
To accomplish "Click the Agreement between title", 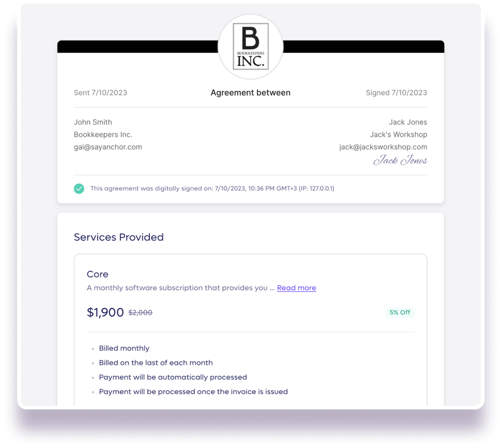I will 250,93.
